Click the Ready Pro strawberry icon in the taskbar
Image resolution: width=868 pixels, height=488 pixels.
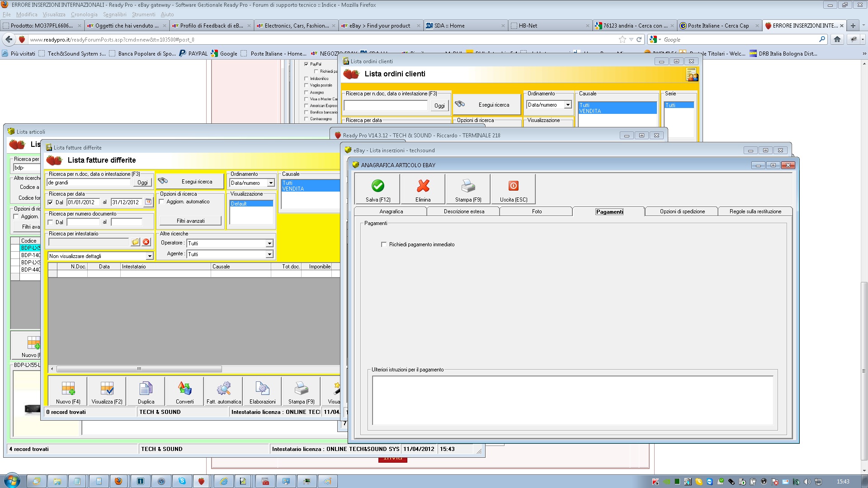point(202,481)
